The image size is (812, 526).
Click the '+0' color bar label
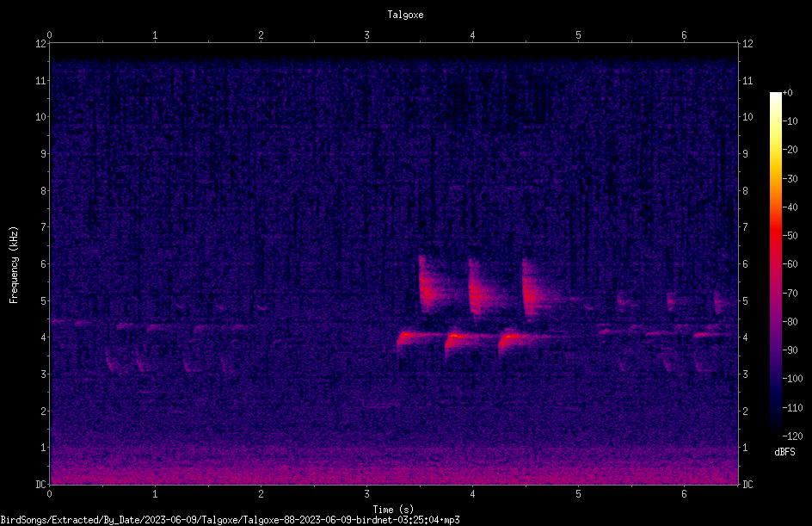pos(787,93)
